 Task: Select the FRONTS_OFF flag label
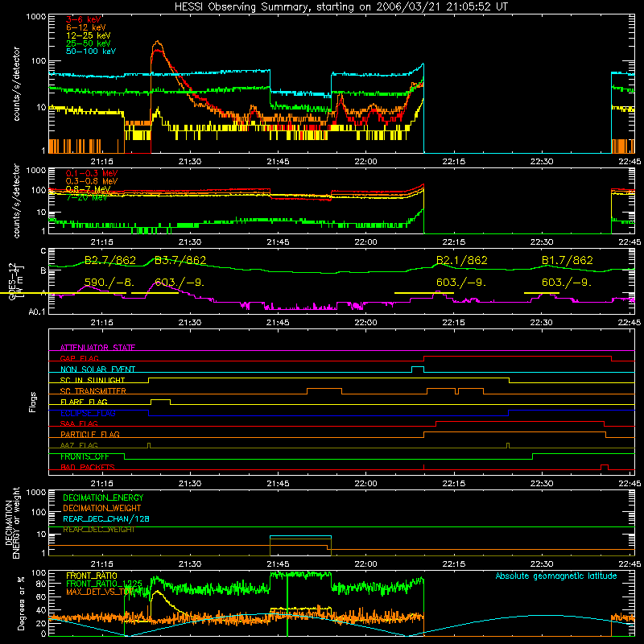85,456
